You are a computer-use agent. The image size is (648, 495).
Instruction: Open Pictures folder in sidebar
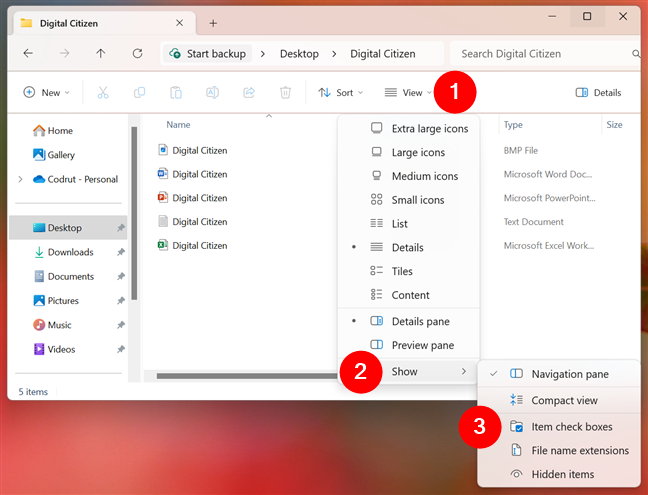tap(56, 301)
